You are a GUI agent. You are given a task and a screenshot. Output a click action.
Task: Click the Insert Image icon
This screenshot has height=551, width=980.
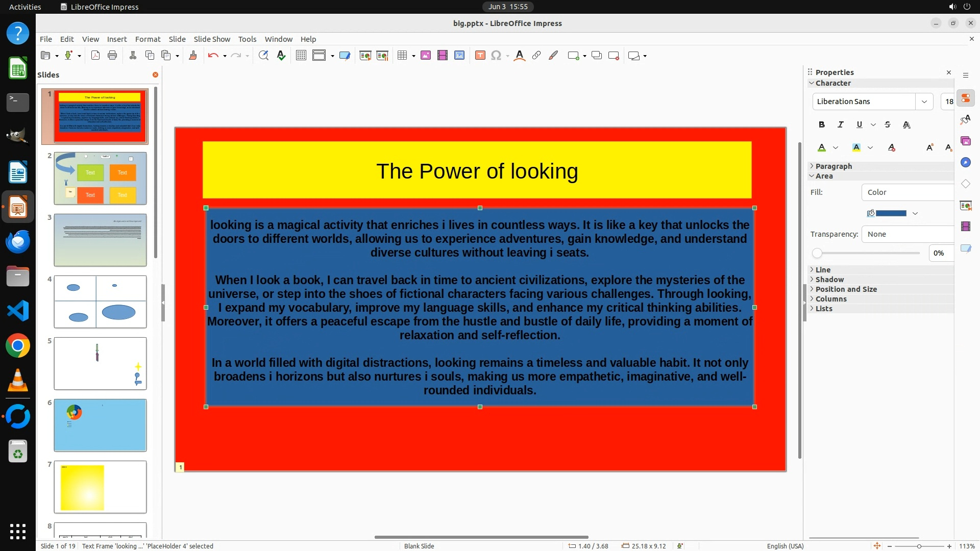(426, 56)
